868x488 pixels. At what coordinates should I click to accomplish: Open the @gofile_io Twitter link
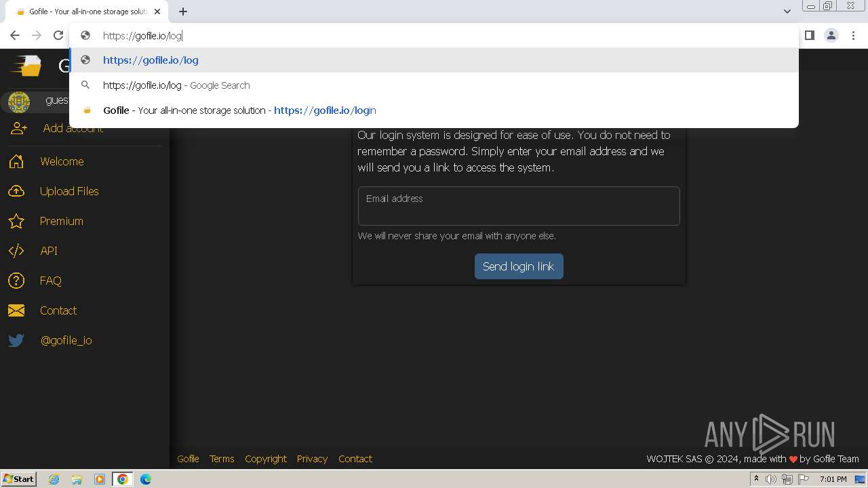[x=66, y=340]
